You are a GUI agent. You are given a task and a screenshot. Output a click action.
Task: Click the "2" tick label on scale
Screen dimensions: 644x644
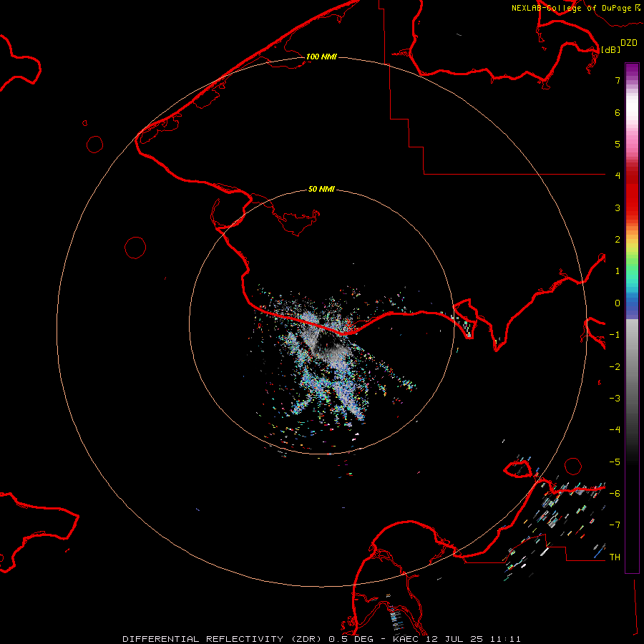click(618, 240)
